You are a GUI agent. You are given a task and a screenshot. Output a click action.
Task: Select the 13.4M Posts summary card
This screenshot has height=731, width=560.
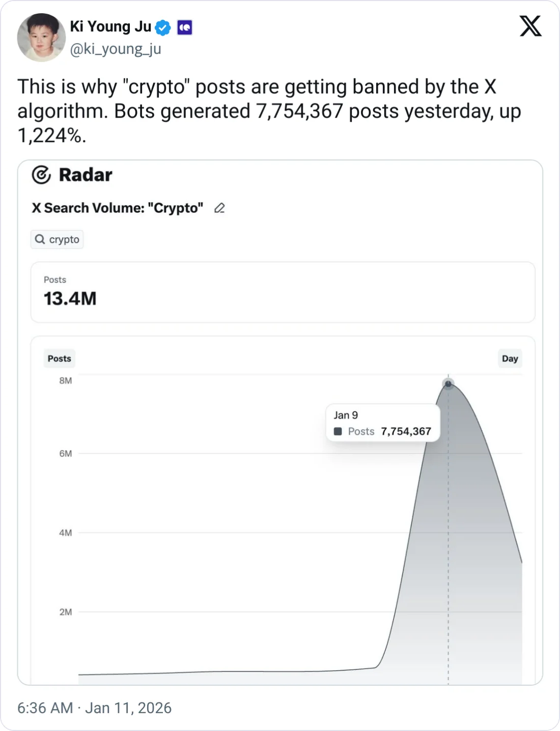click(x=283, y=292)
